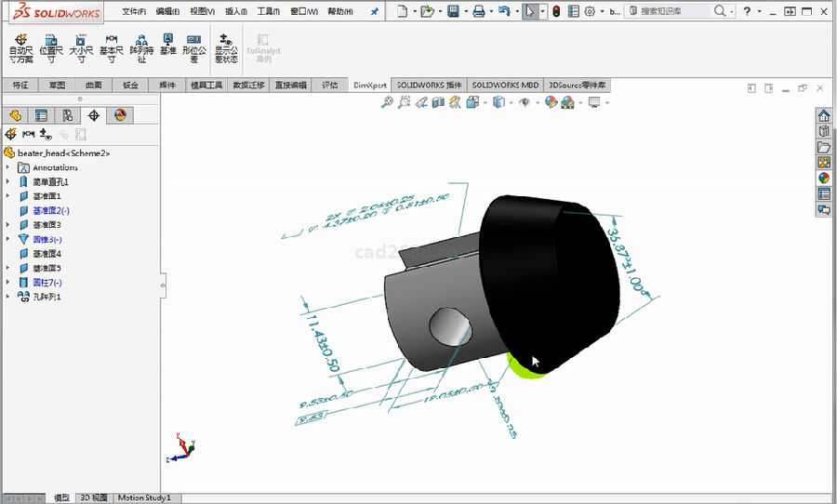837x504 pixels.
Task: Click the Rebuild traffic light icon
Action: [556, 12]
